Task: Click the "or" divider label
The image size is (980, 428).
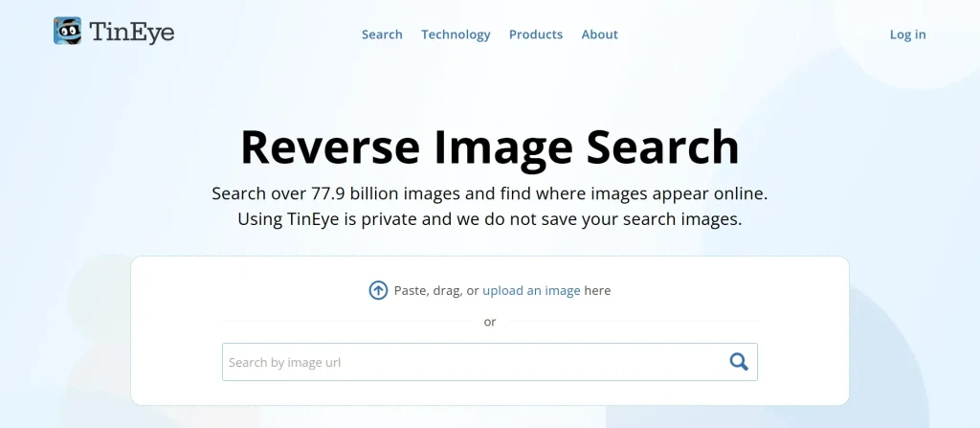Action: pyautogui.click(x=489, y=322)
